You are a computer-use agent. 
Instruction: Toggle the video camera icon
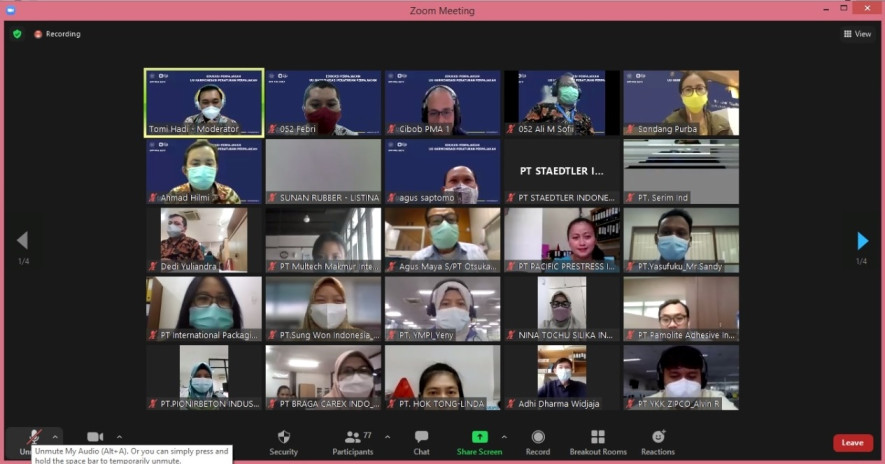click(x=95, y=437)
